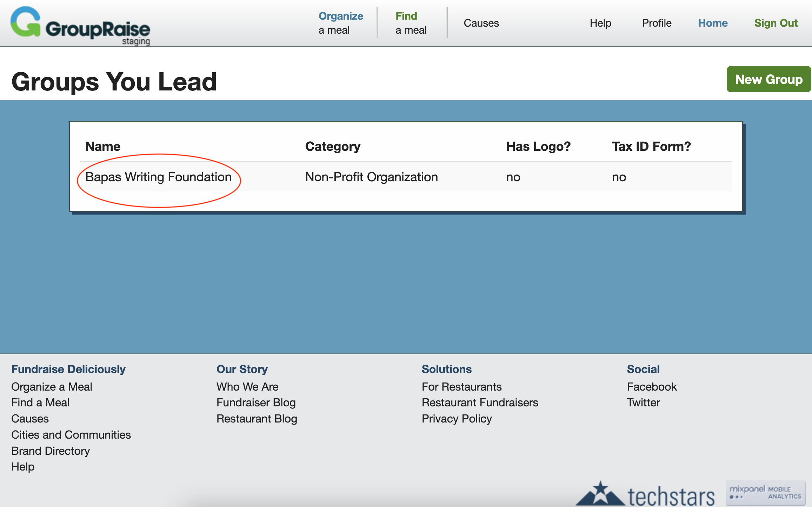Click the Mixpanel mobile analytics badge
This screenshot has height=507, width=812.
click(765, 493)
